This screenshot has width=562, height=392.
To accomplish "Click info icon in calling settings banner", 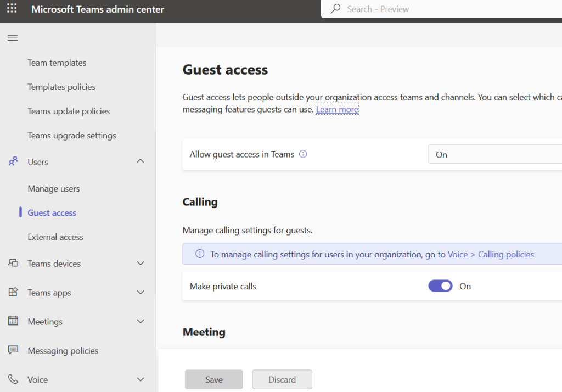I will (x=200, y=254).
